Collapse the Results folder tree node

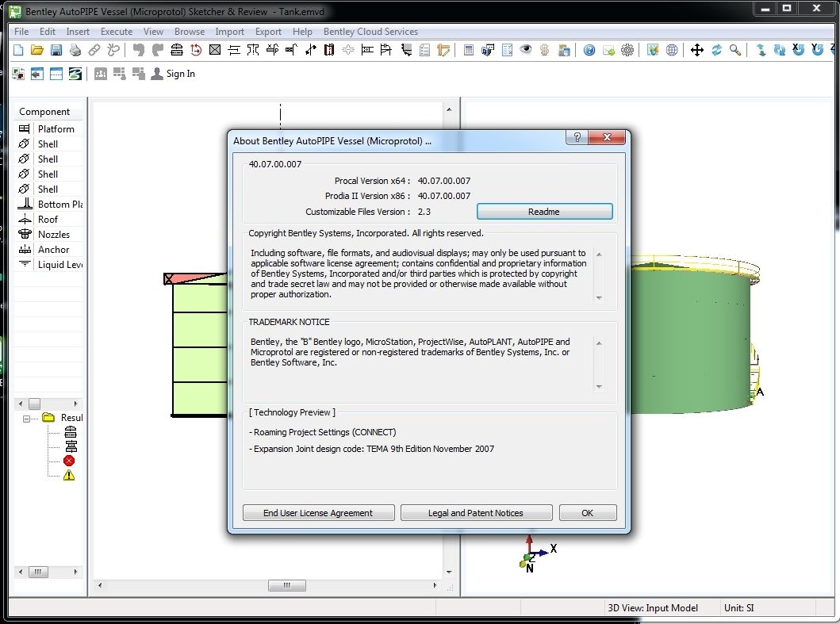click(x=26, y=419)
